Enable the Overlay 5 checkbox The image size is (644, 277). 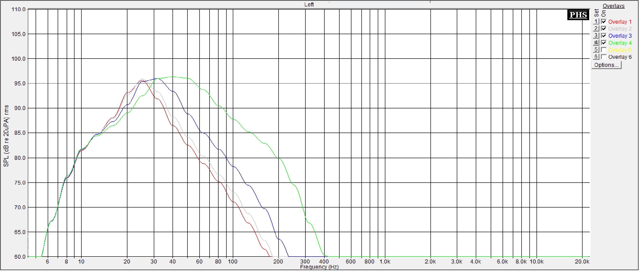coord(603,50)
